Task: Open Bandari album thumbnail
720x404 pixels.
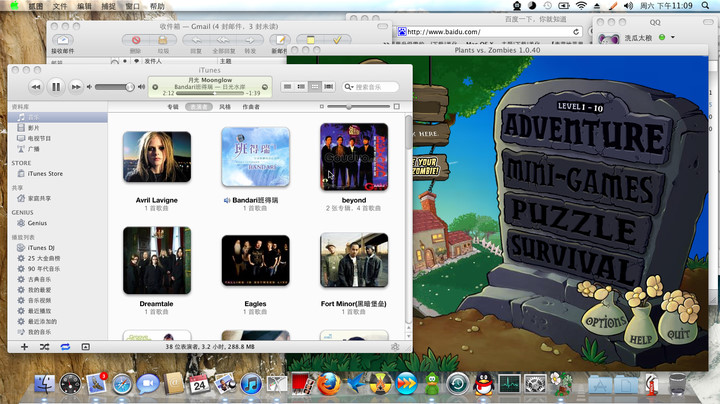Action: click(x=255, y=157)
